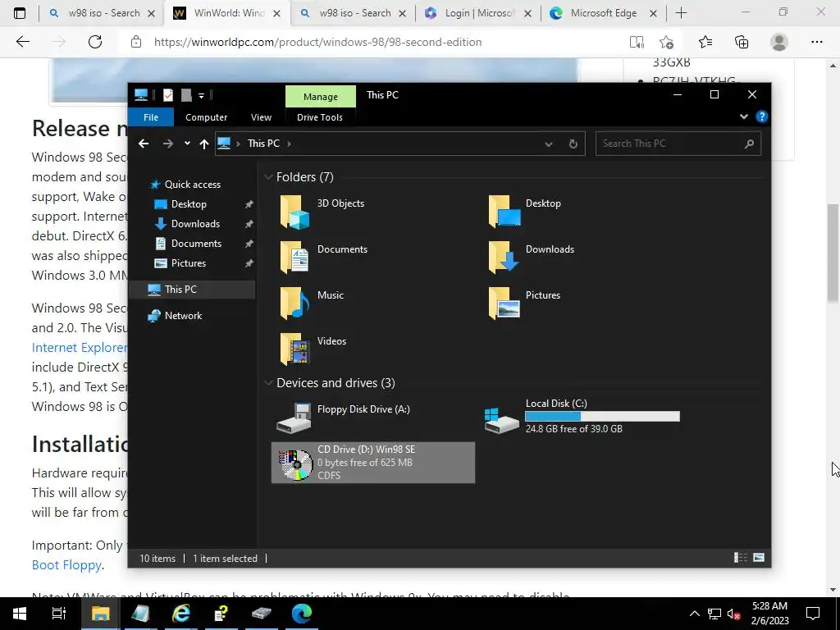Image resolution: width=840 pixels, height=630 pixels.
Task: Select Downloads in navigation pane
Action: pos(195,224)
